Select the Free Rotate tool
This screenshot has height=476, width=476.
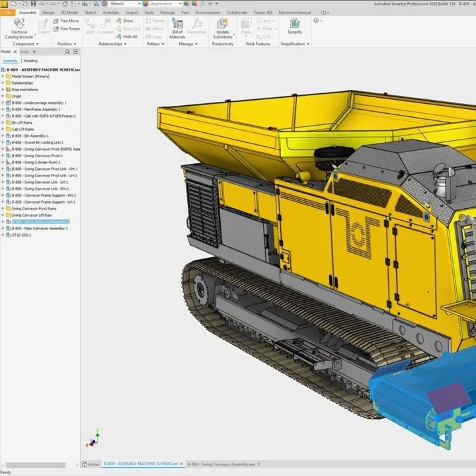tap(67, 29)
